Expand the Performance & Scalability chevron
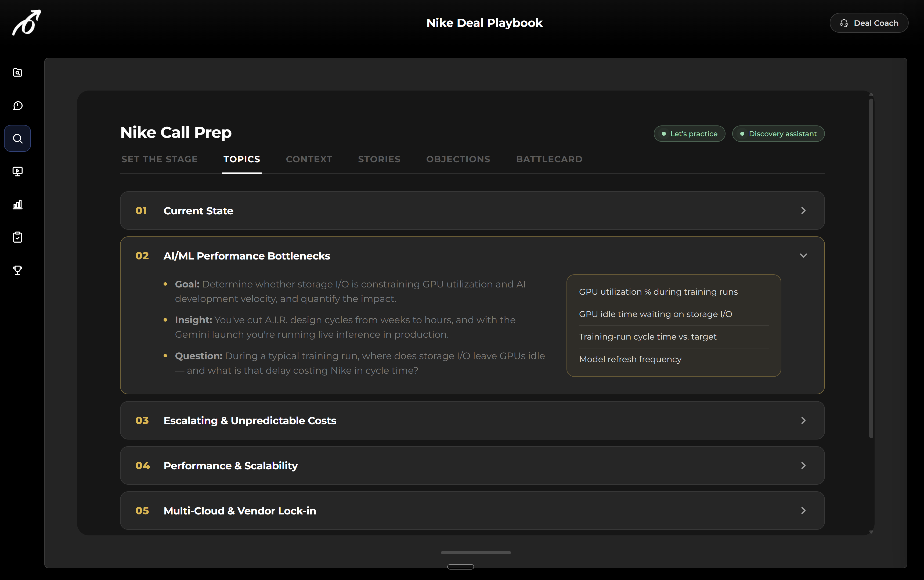The height and width of the screenshot is (580, 924). point(803,465)
